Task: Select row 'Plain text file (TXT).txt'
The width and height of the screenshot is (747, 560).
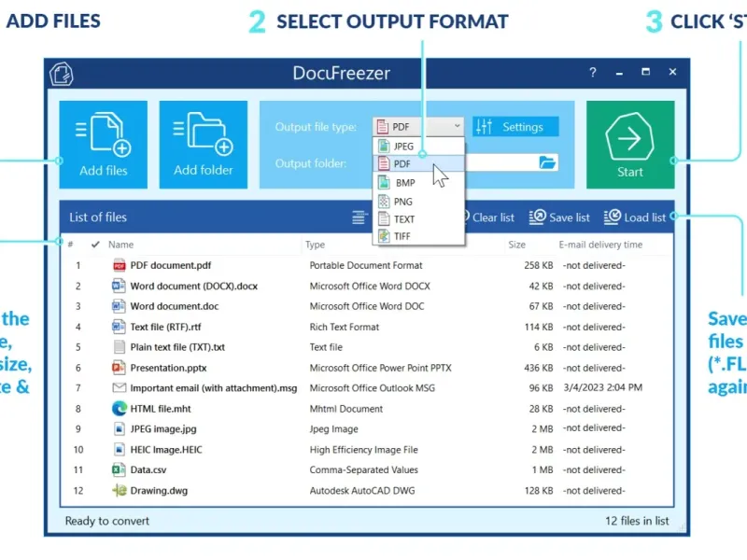Action: pos(367,347)
